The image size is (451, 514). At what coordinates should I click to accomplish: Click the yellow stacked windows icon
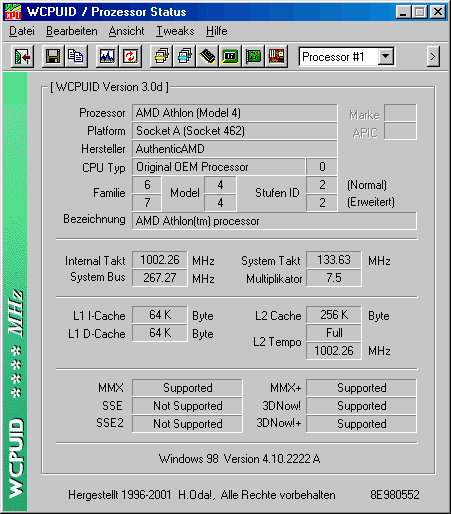(x=161, y=57)
